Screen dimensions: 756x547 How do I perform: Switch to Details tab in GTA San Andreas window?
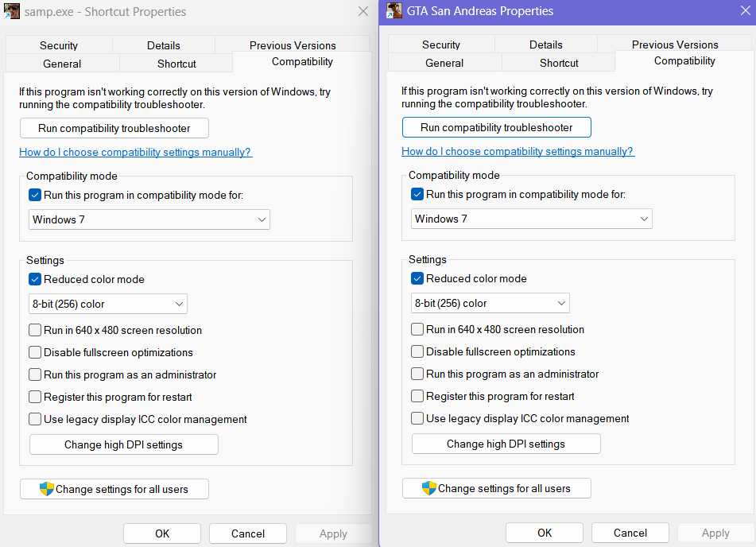point(546,45)
